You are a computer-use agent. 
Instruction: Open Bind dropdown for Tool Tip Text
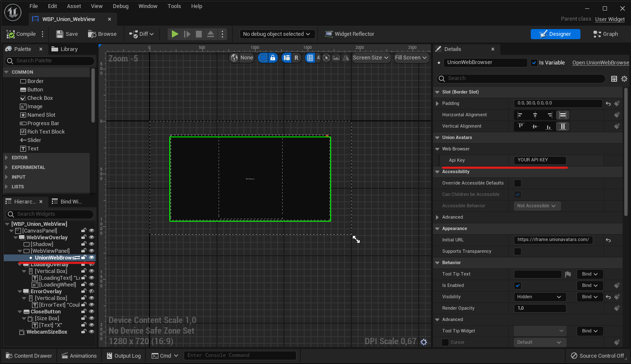590,274
